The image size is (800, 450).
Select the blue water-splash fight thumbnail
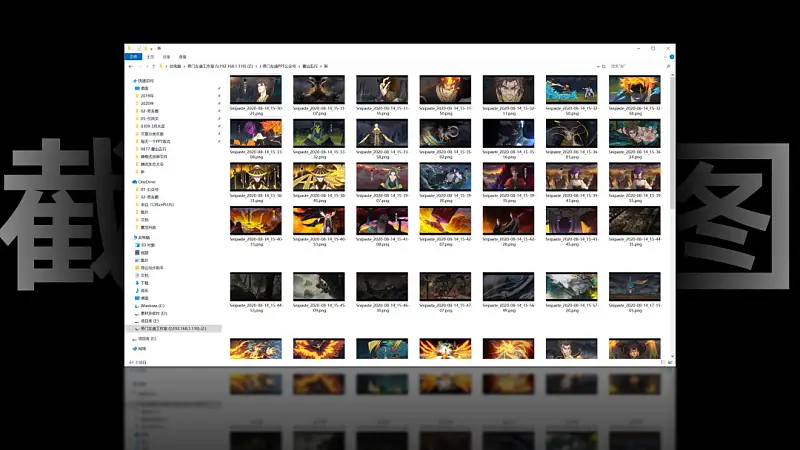(x=571, y=89)
